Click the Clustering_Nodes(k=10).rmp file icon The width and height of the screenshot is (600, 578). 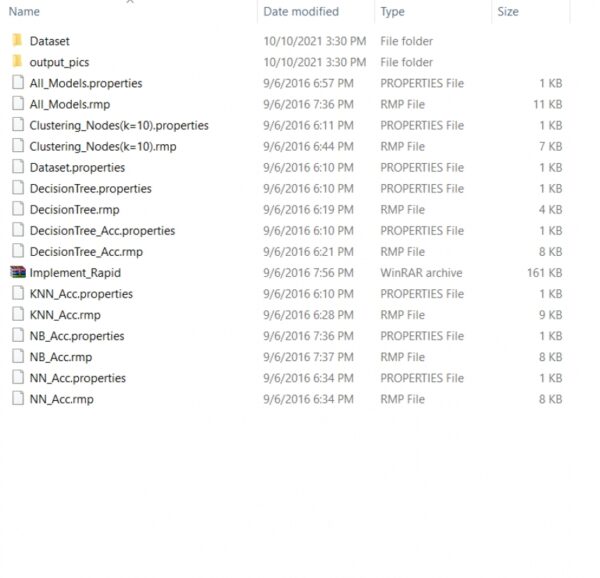18,146
